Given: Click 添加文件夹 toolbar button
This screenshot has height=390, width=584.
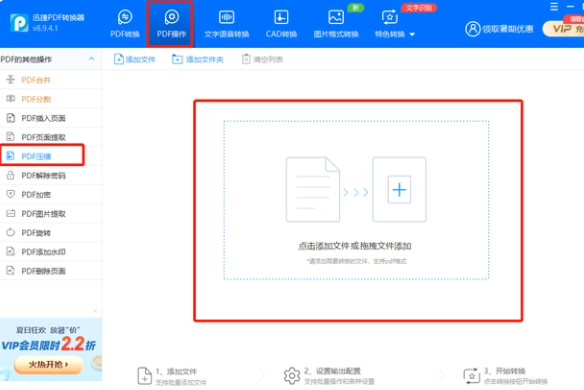Looking at the screenshot, I should (198, 59).
